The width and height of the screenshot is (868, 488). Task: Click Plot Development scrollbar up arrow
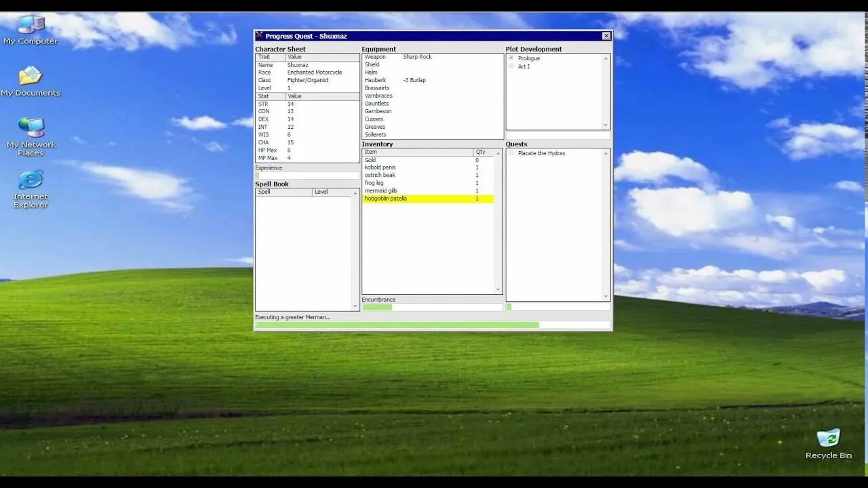click(x=606, y=58)
